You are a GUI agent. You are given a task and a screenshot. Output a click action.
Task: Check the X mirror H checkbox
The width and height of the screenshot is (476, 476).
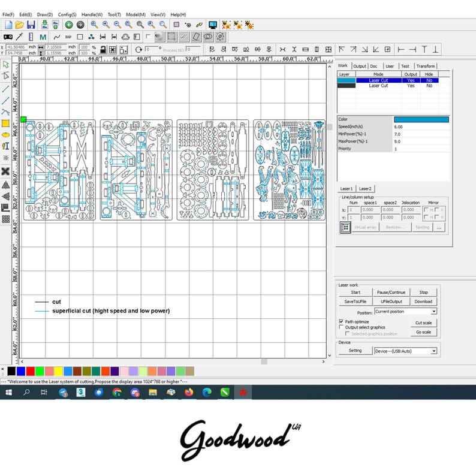coord(426,209)
